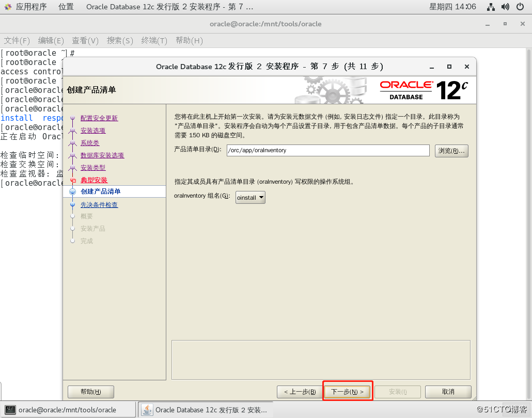
Task: Open the power icon in top bar
Action: click(520, 7)
